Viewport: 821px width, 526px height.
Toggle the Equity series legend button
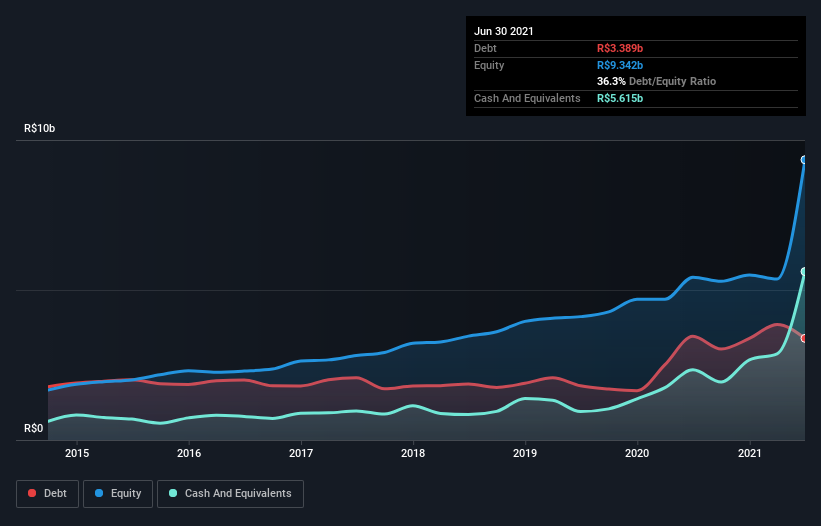118,494
